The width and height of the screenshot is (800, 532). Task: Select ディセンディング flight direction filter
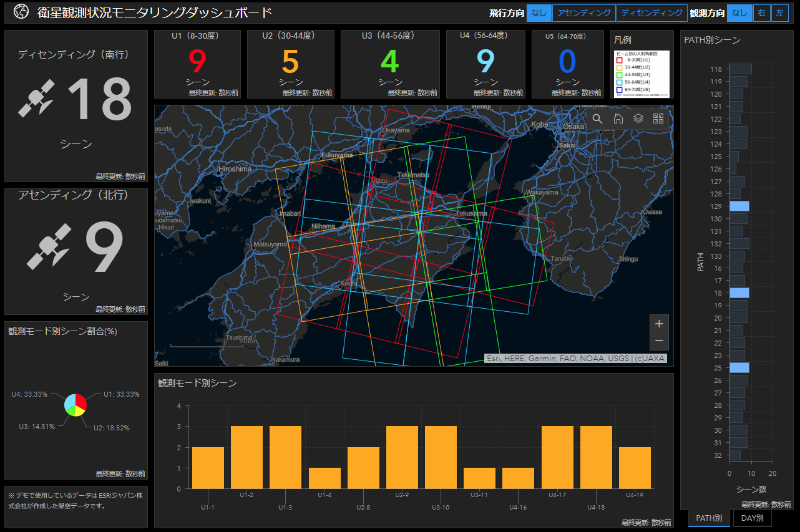click(651, 13)
